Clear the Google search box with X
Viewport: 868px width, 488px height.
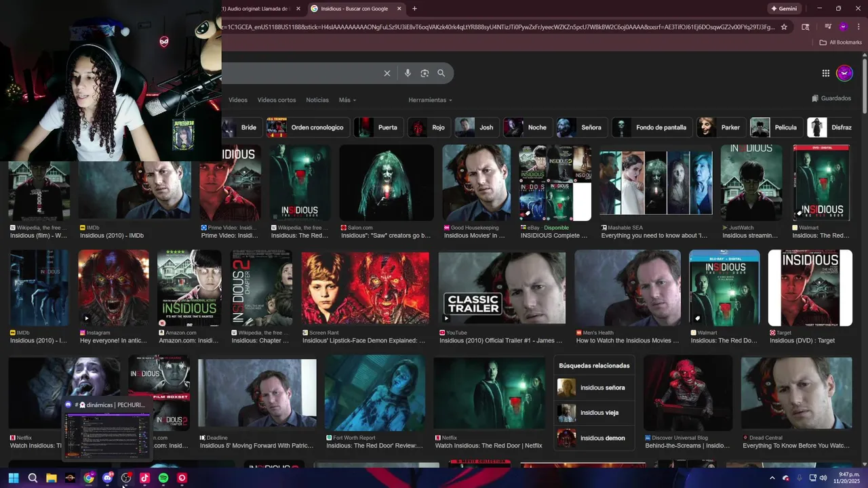click(387, 73)
